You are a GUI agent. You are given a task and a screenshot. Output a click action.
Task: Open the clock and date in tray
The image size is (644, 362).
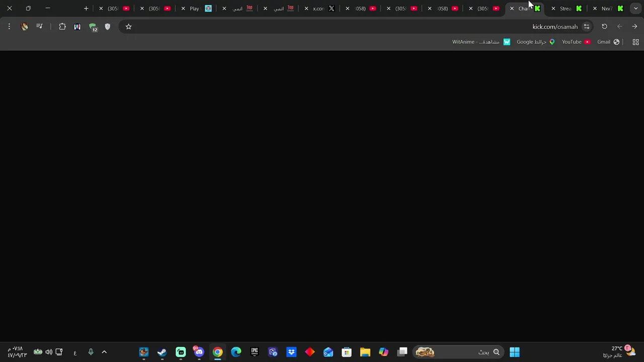pyautogui.click(x=17, y=352)
